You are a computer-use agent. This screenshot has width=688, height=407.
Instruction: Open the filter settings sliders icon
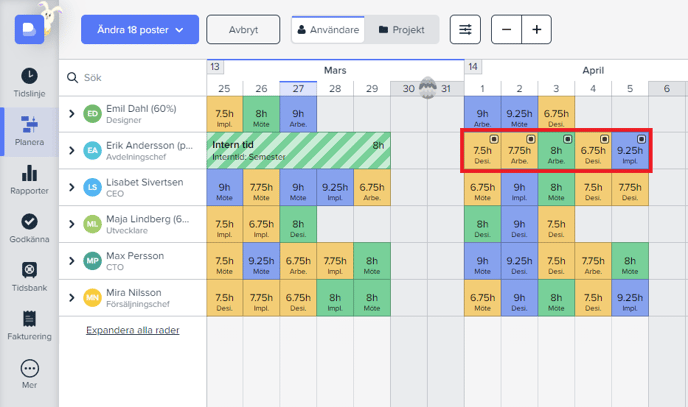click(x=465, y=30)
